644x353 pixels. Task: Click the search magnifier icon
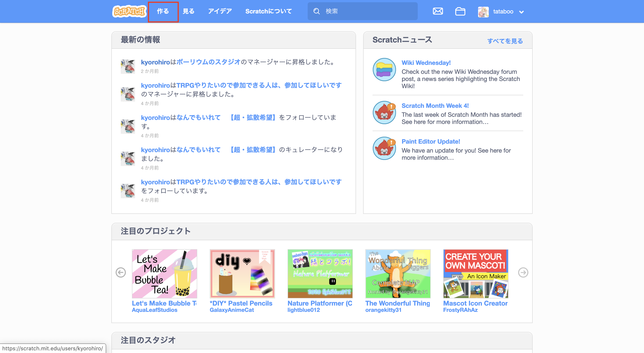316,11
